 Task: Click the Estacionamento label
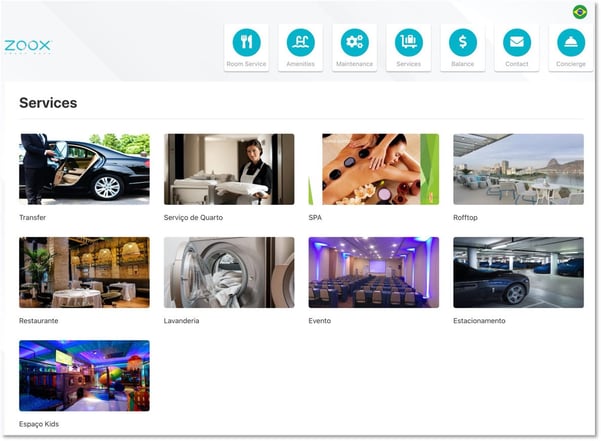coord(479,321)
